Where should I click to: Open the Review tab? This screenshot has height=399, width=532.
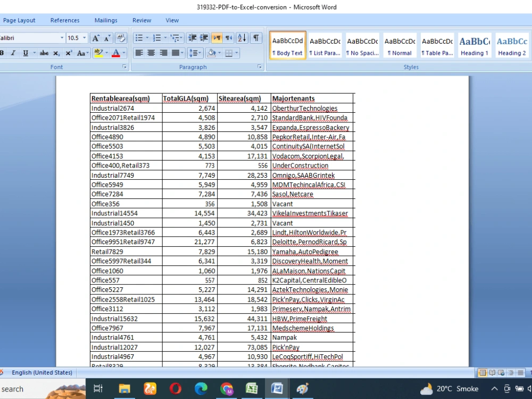(x=142, y=20)
